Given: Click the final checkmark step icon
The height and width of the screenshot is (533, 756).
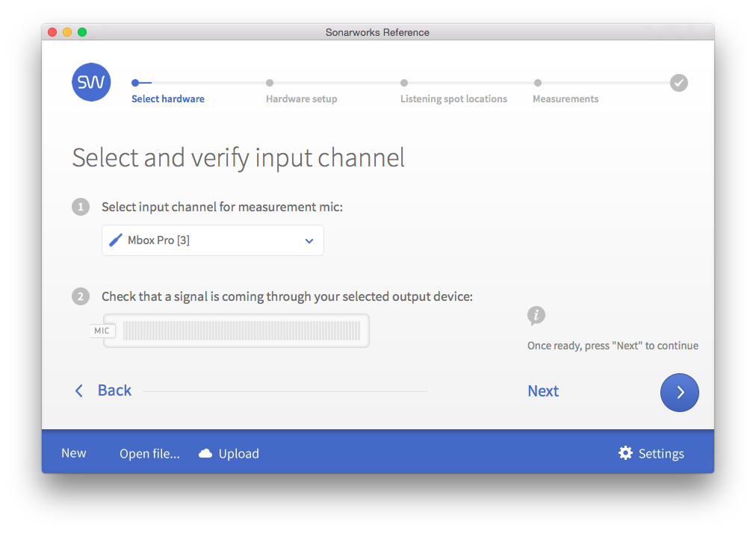Looking at the screenshot, I should pyautogui.click(x=678, y=83).
